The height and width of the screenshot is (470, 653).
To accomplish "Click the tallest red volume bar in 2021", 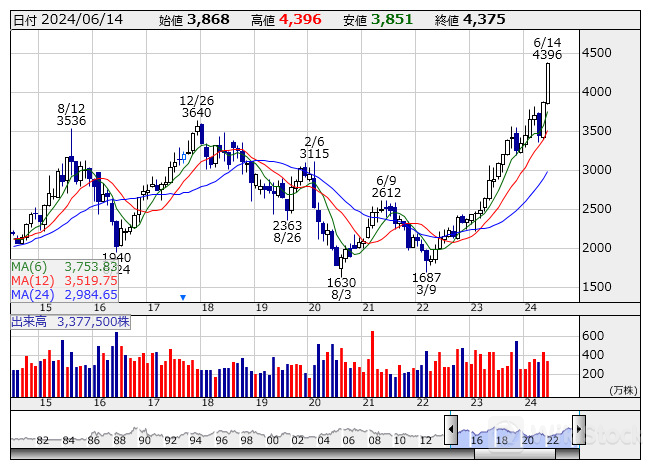I will (372, 351).
